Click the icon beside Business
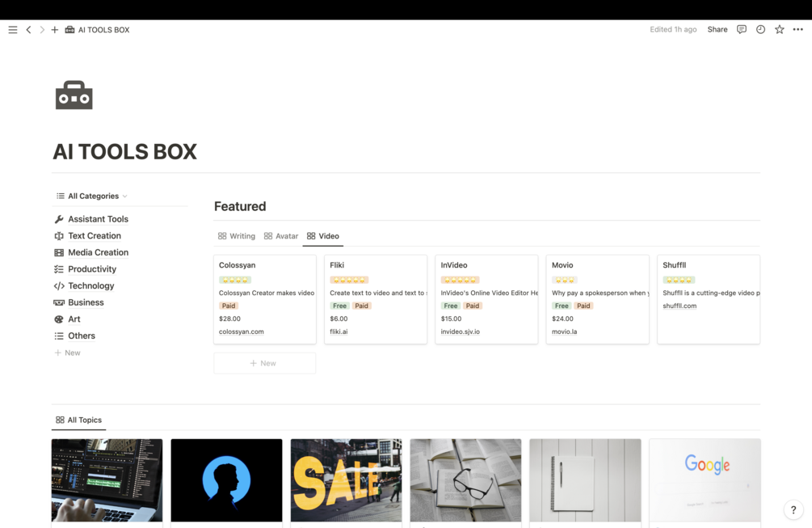The height and width of the screenshot is (528, 812). [x=59, y=302]
